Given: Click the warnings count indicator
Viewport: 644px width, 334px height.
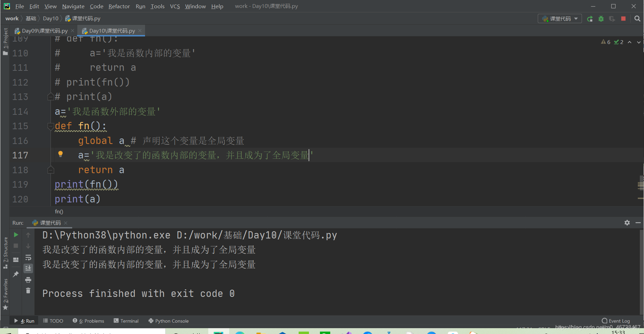Looking at the screenshot, I should (606, 42).
